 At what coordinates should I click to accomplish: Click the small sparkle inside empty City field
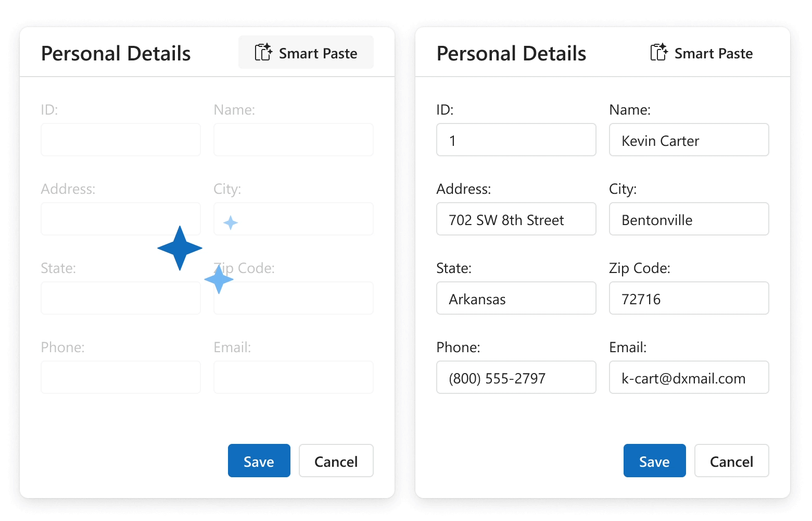230,222
